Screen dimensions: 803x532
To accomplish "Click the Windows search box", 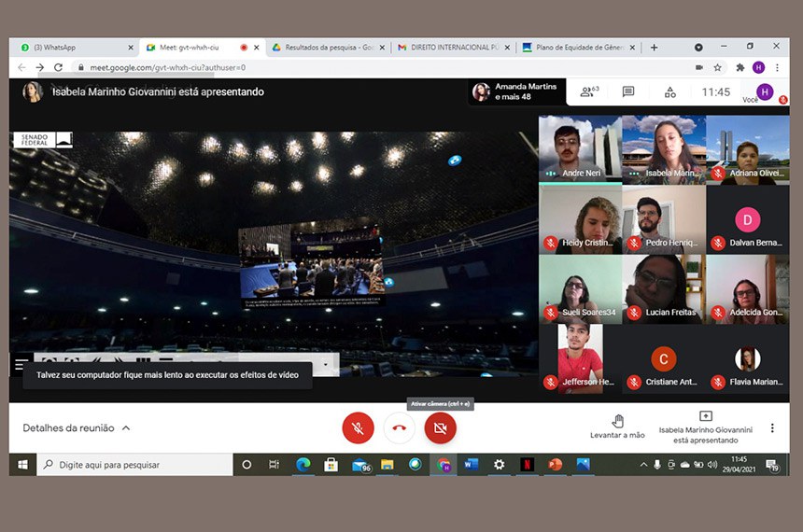I will tap(135, 464).
